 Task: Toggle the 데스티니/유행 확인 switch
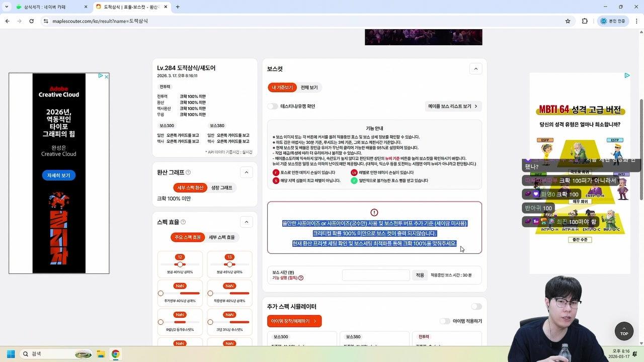point(273,106)
